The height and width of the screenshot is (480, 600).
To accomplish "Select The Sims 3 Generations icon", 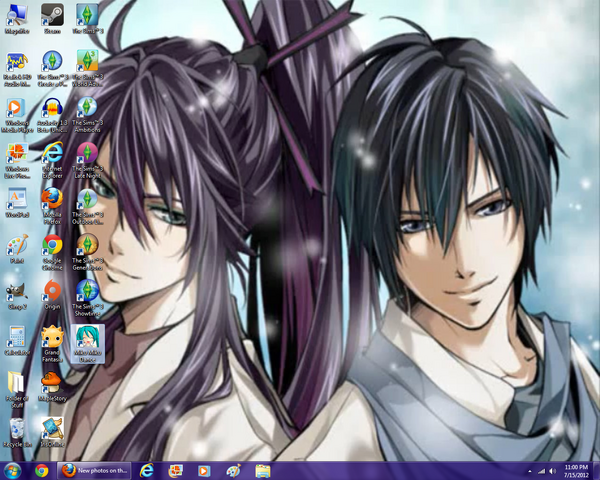I will [x=88, y=253].
